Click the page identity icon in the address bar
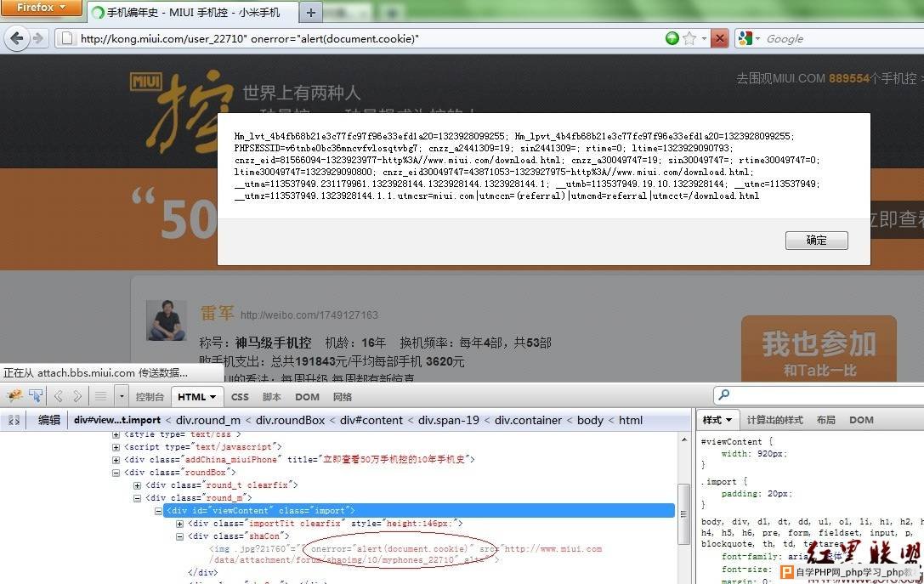The width and height of the screenshot is (924, 584). coord(67,38)
